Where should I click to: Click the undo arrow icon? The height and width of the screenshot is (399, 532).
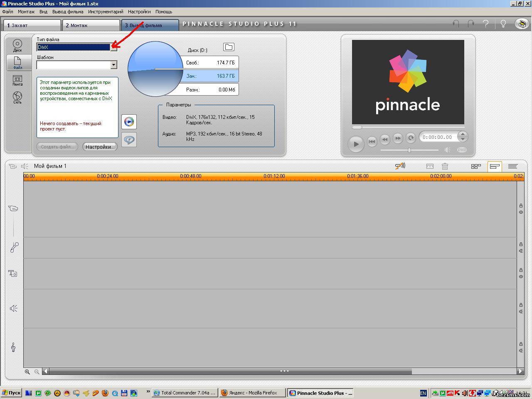(x=456, y=24)
